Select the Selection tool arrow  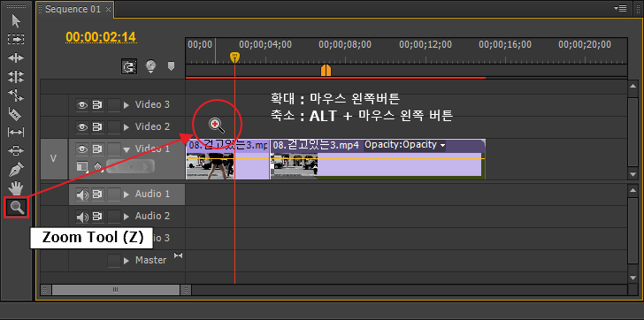pyautogui.click(x=16, y=20)
